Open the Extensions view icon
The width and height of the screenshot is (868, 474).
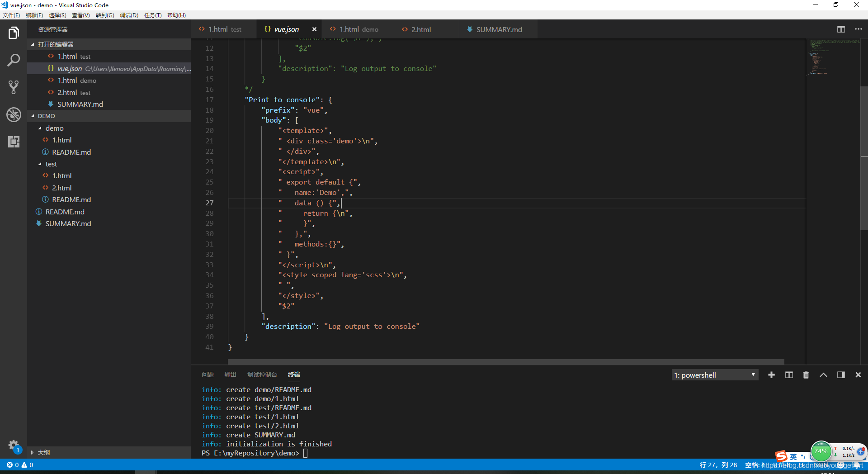coord(14,142)
